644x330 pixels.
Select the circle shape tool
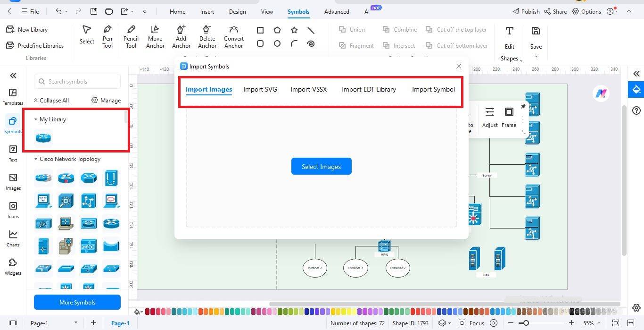tap(277, 43)
